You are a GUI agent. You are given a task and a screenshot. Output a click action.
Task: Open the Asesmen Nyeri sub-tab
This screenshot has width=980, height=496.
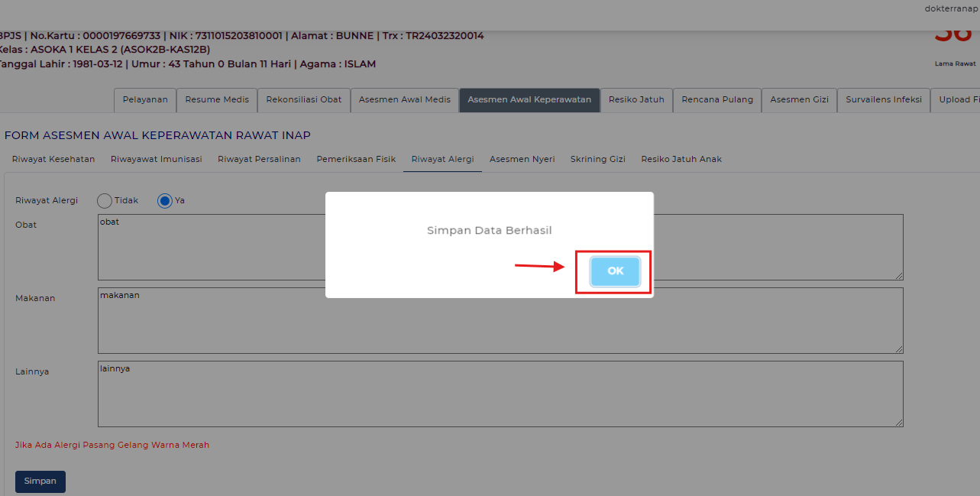[522, 159]
